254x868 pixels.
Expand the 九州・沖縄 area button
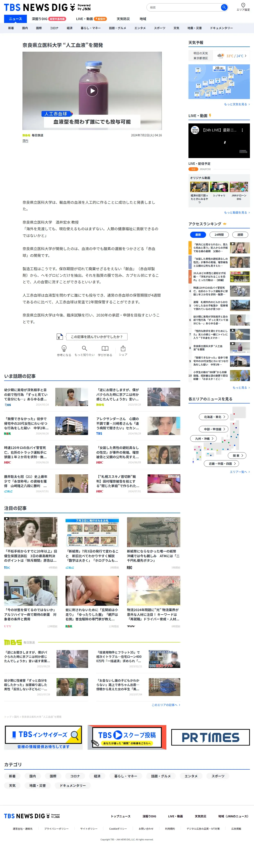[204, 439]
